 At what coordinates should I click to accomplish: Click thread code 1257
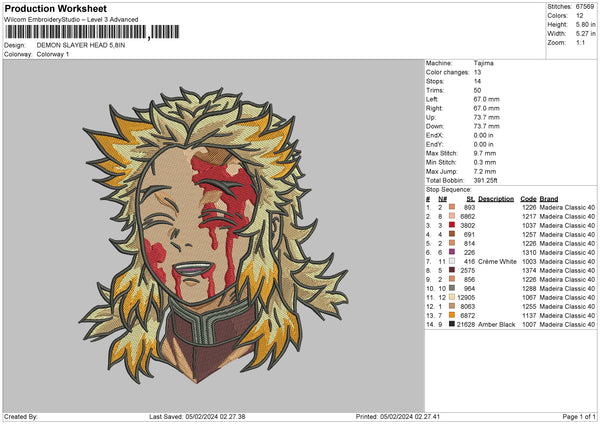(x=529, y=235)
